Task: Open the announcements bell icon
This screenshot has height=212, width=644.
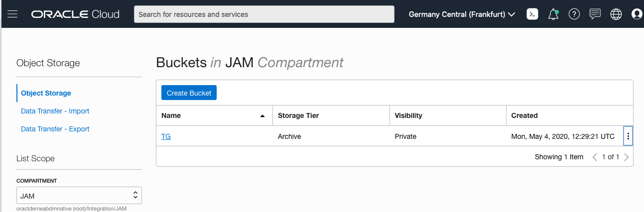Action: click(x=553, y=14)
